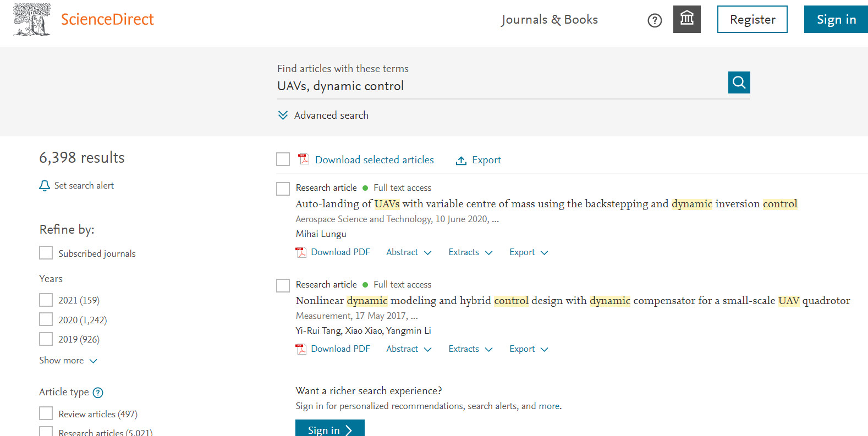Click the Export upload arrow icon

461,160
